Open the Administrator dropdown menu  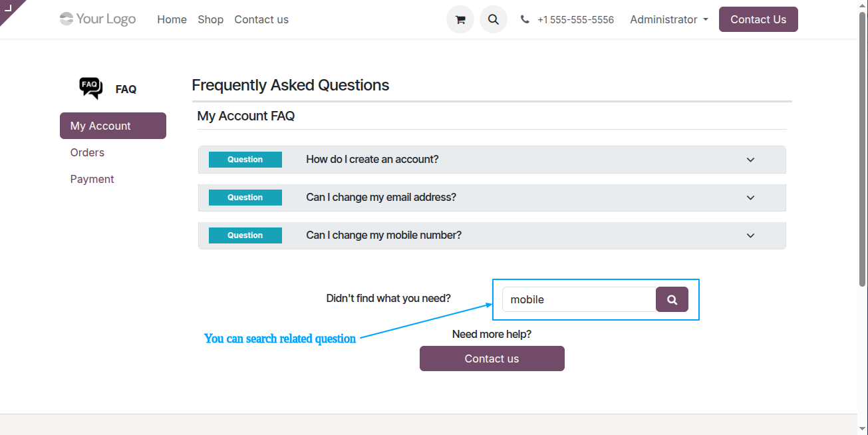point(668,19)
